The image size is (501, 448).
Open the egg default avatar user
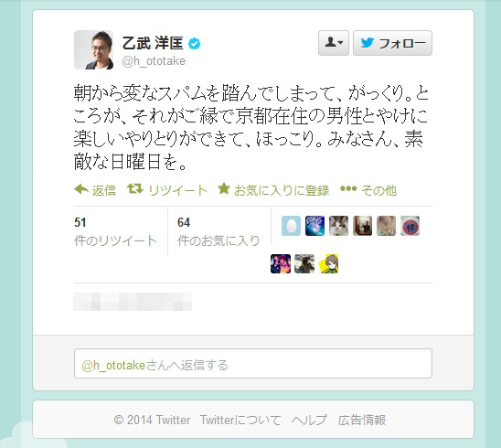pyautogui.click(x=291, y=226)
